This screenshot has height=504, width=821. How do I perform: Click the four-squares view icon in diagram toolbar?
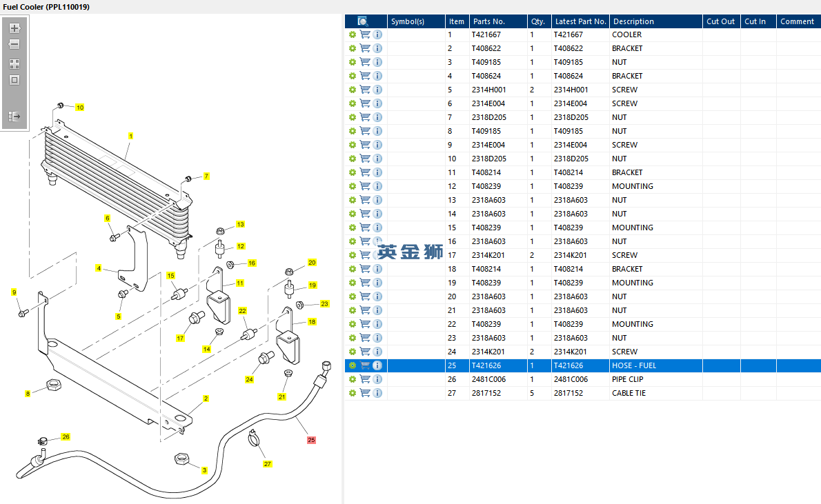point(14,63)
